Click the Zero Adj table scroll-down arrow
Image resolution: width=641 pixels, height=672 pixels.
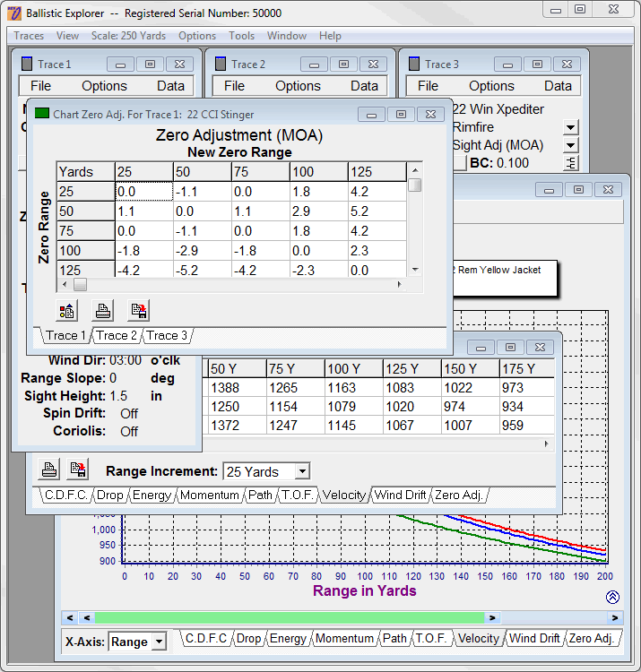415,270
